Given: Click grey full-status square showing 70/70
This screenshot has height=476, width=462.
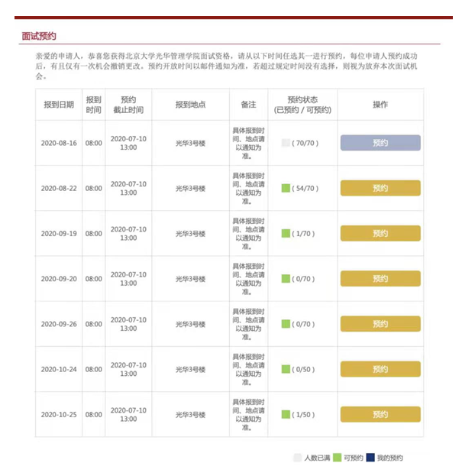Looking at the screenshot, I should 286,143.
